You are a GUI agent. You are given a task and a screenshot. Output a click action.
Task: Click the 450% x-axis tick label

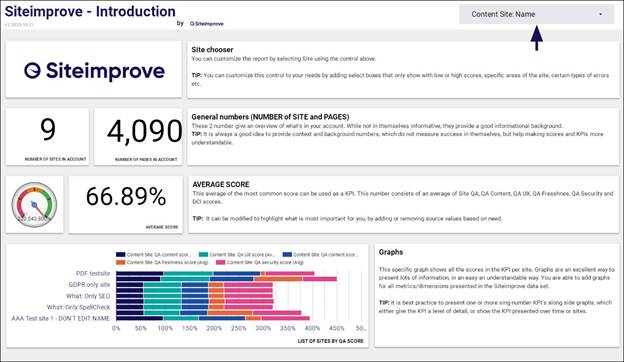tap(337, 328)
